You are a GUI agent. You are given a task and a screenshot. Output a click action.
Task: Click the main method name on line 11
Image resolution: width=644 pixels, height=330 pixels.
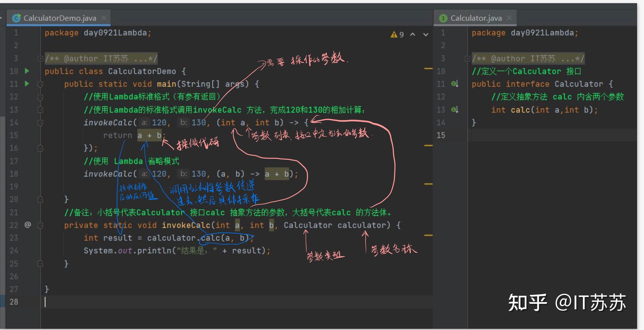[166, 84]
